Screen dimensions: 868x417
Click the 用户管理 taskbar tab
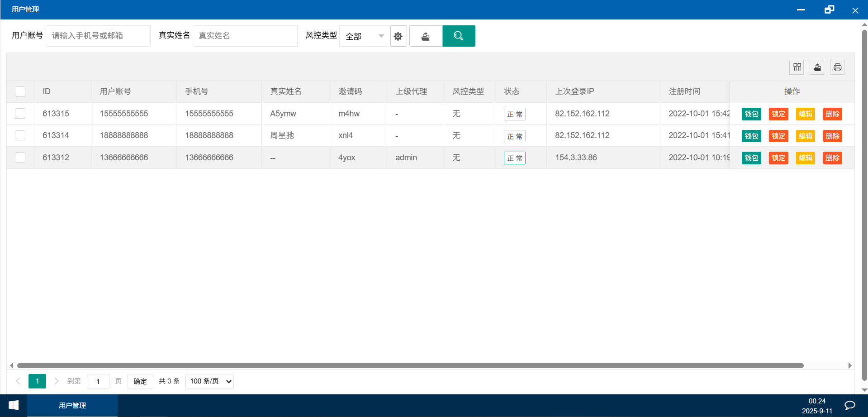click(x=72, y=405)
